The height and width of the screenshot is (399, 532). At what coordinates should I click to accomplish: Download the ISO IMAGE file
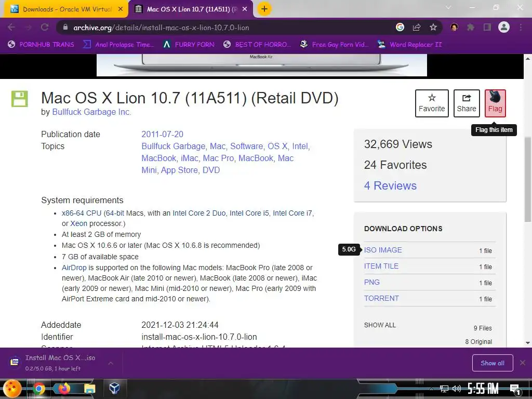(x=383, y=250)
